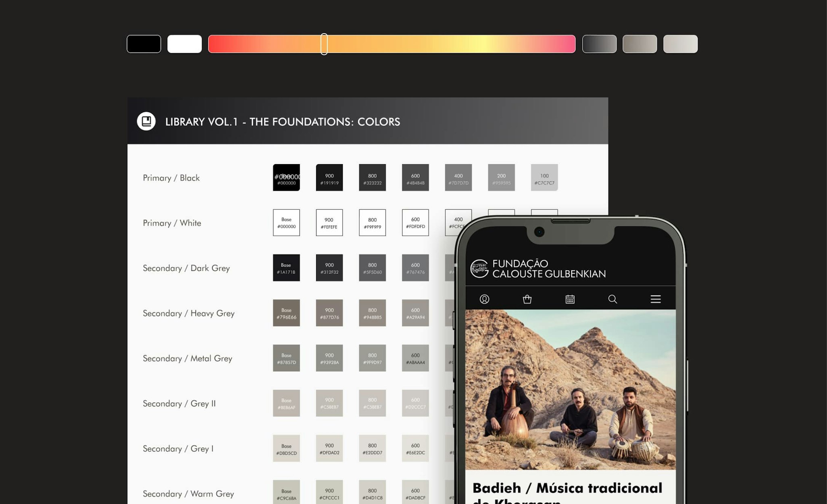Select Heavy Grey 600 #A29A94 swatch

coord(415,313)
